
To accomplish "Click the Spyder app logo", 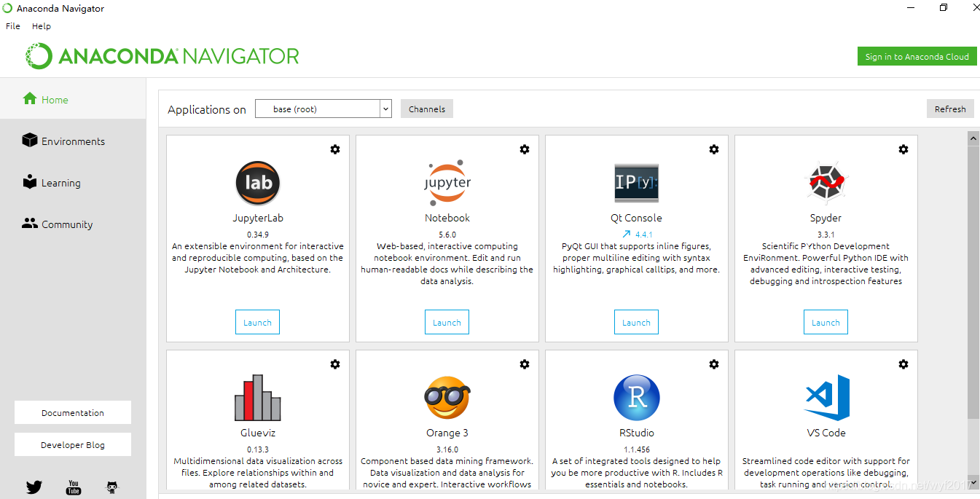I will tap(826, 183).
